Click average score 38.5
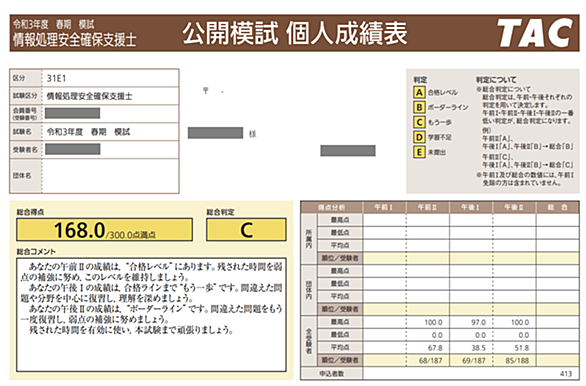Viewport: 586px width, 386px height. click(x=478, y=348)
